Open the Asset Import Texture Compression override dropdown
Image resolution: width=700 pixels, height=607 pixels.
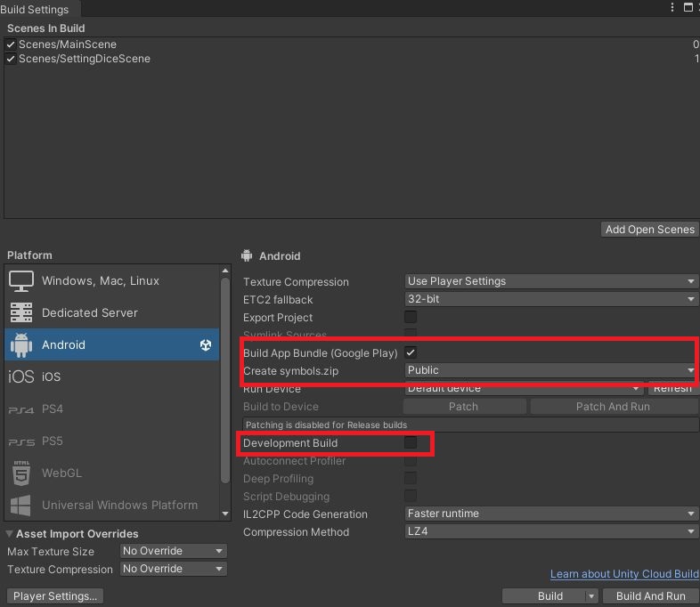click(x=173, y=569)
